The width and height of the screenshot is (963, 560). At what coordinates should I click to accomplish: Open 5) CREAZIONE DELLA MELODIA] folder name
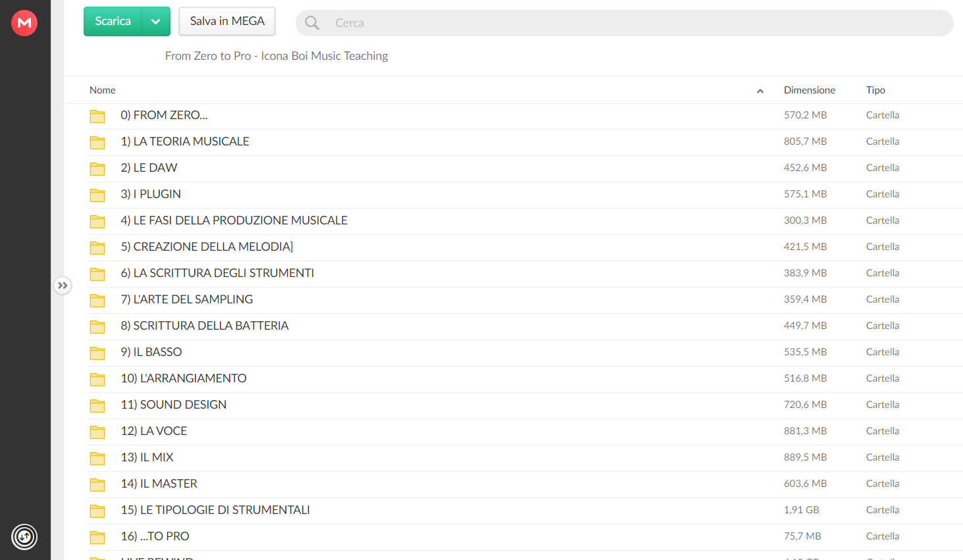click(207, 247)
